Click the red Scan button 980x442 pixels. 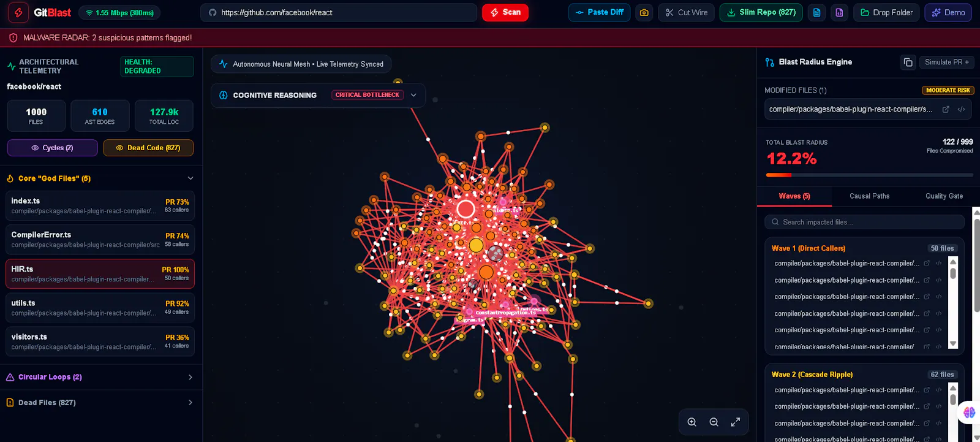(505, 12)
